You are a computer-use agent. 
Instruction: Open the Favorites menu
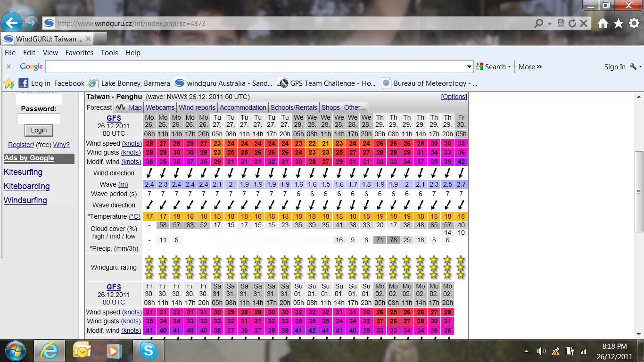tap(79, 53)
